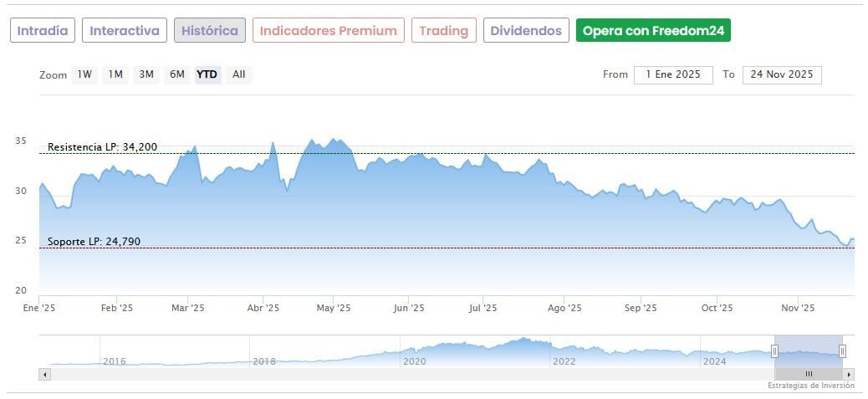This screenshot has width=868, height=399.
Task: Click the Opera con Freedom24 button
Action: [653, 31]
